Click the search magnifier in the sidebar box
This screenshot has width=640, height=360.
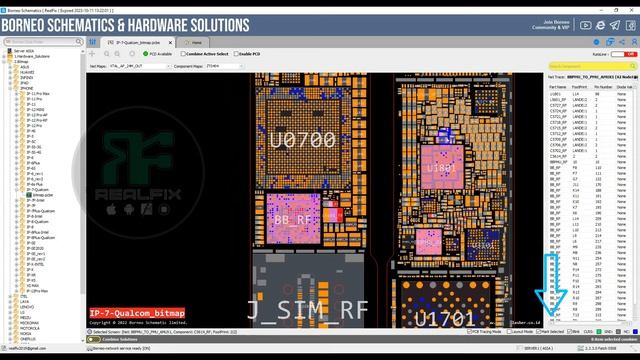(x=79, y=42)
